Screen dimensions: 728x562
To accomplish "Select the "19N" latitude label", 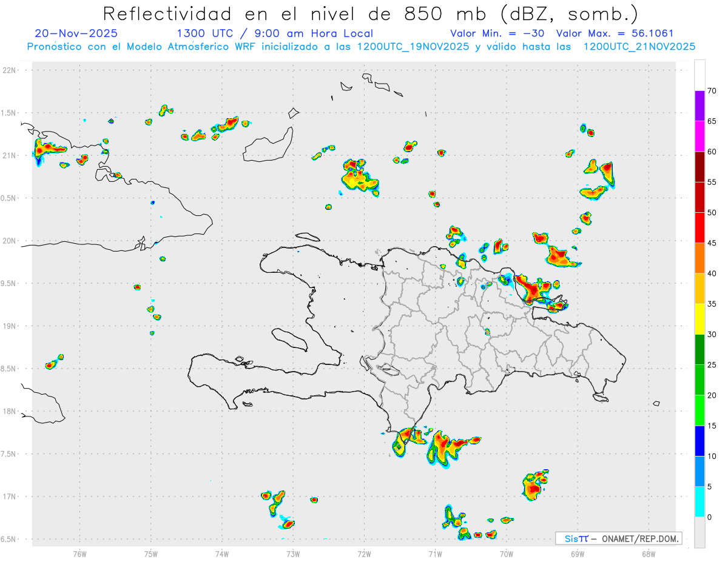I will click(10, 326).
